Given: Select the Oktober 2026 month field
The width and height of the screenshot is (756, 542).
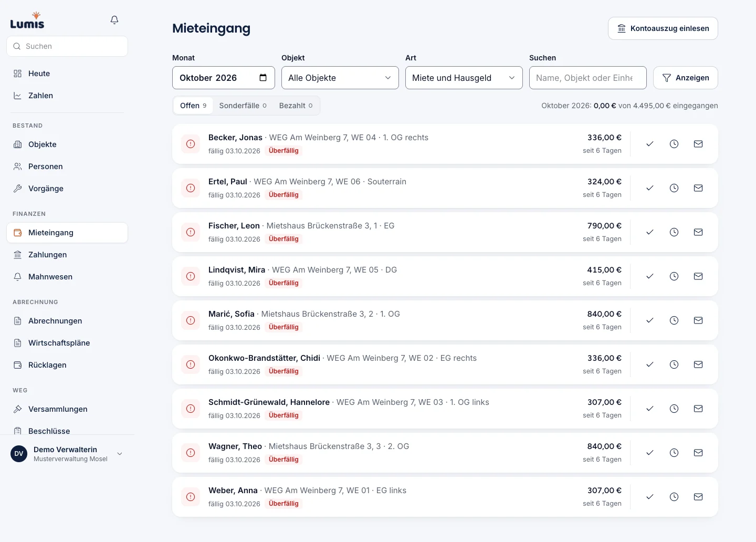Looking at the screenshot, I should pos(224,78).
